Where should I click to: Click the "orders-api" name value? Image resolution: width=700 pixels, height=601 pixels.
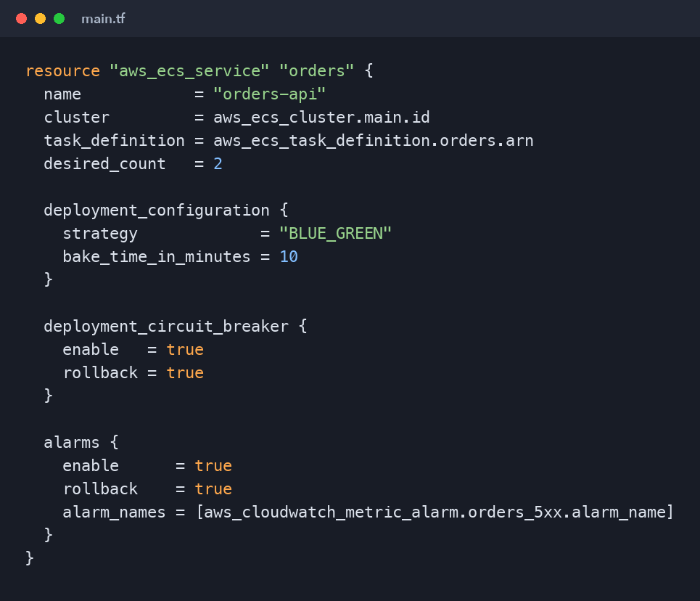[269, 94]
